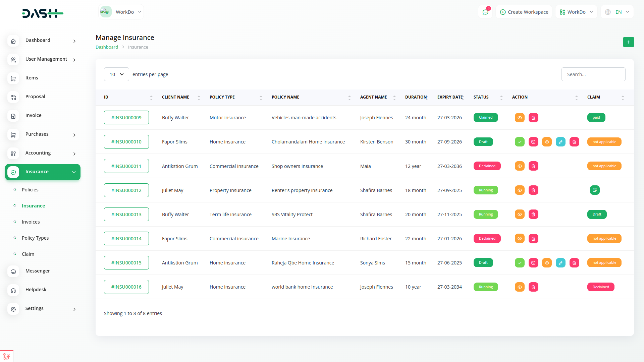Screen dimensions: 644x362
Task: Open Policy Types in the sidebar
Action: pos(35,238)
